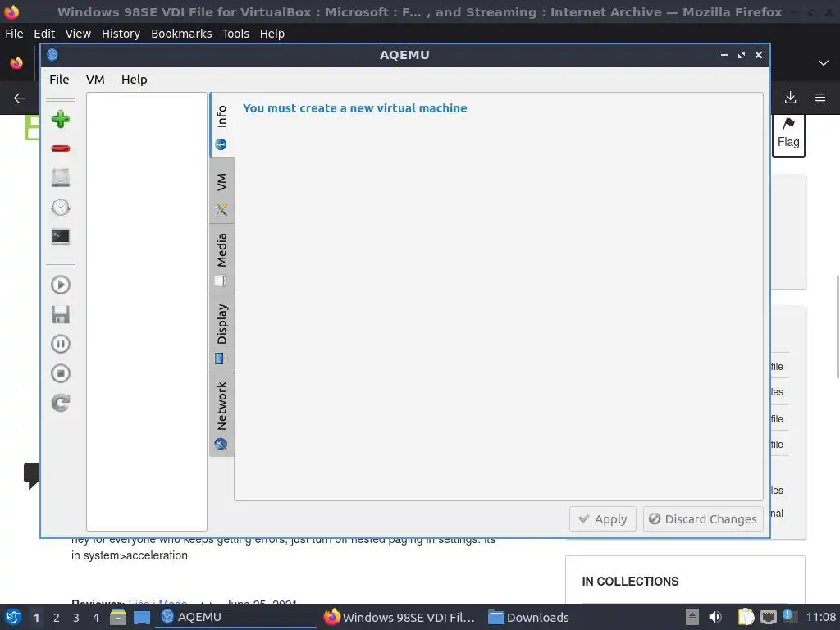Switch to workspace 3
840x630 pixels.
[75, 618]
